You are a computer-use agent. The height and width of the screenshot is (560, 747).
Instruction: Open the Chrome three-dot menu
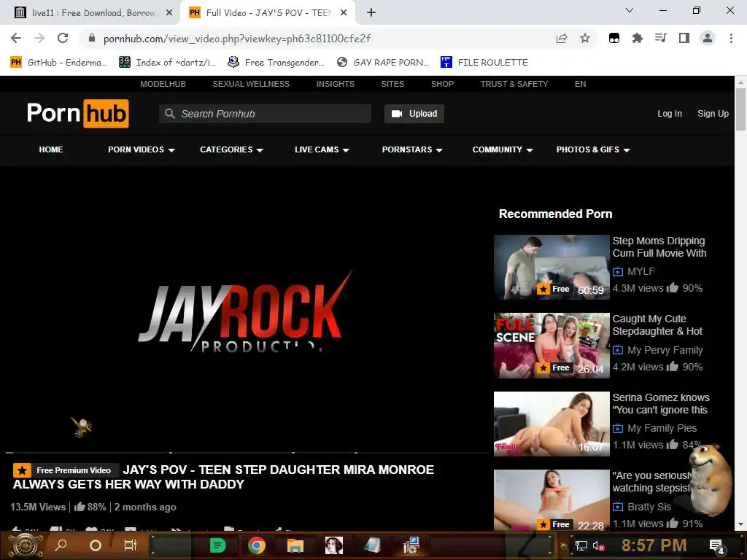click(731, 38)
